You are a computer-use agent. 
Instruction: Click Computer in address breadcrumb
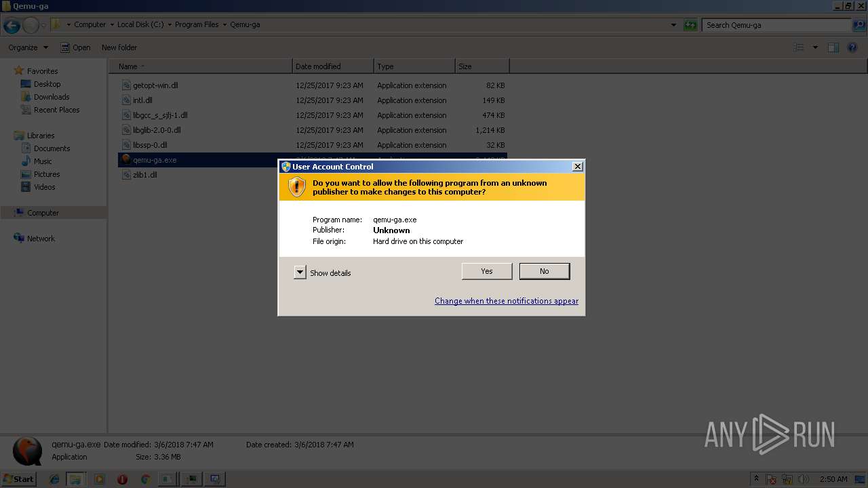pos(90,24)
